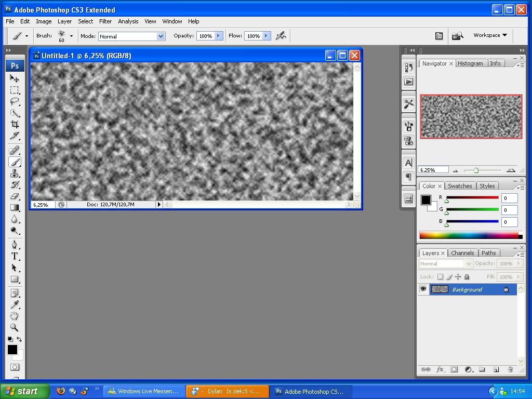Open the Workspace dropdown

pos(490,35)
